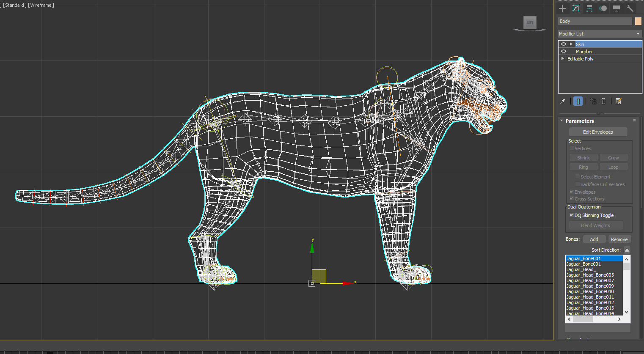Open Configure Modifier Sets
This screenshot has height=354, width=644.
click(618, 101)
